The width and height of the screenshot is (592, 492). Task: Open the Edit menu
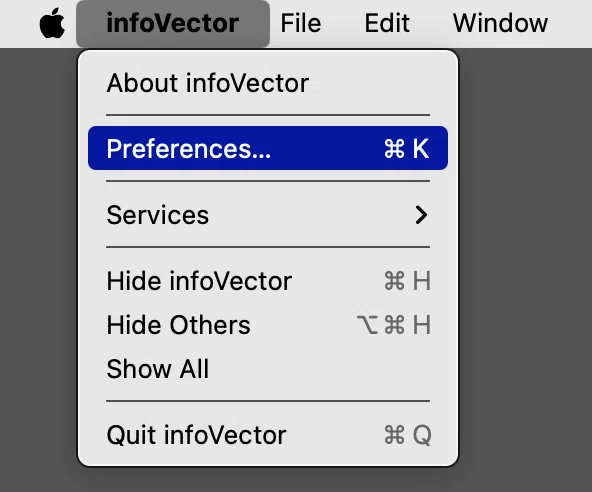(x=387, y=23)
